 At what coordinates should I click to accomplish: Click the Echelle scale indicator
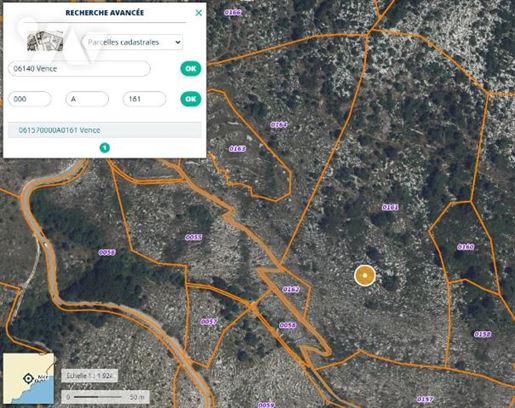point(89,376)
